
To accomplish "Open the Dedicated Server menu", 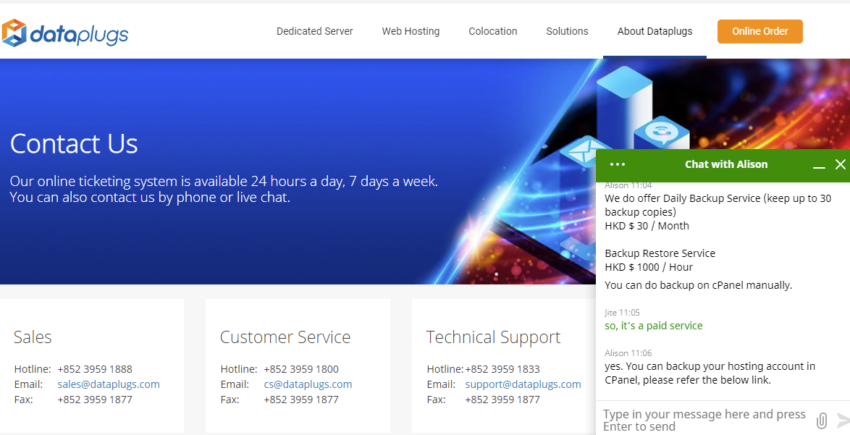I will (x=314, y=31).
